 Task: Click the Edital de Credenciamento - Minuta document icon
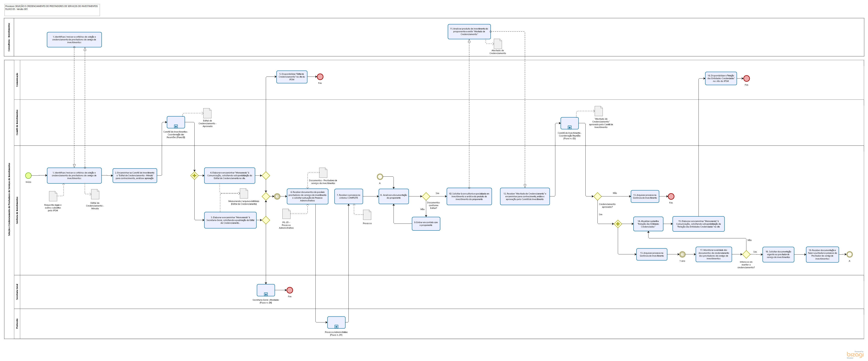tap(95, 194)
